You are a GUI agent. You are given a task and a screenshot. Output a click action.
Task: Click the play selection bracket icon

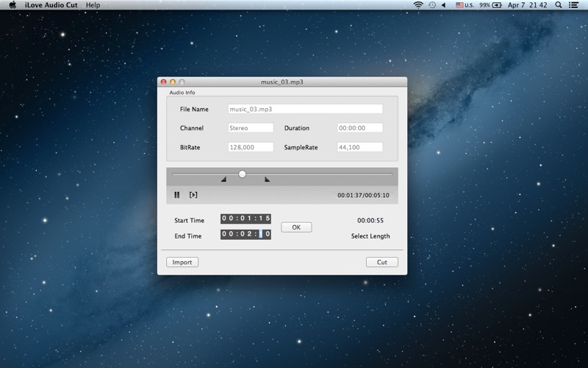[x=193, y=195]
